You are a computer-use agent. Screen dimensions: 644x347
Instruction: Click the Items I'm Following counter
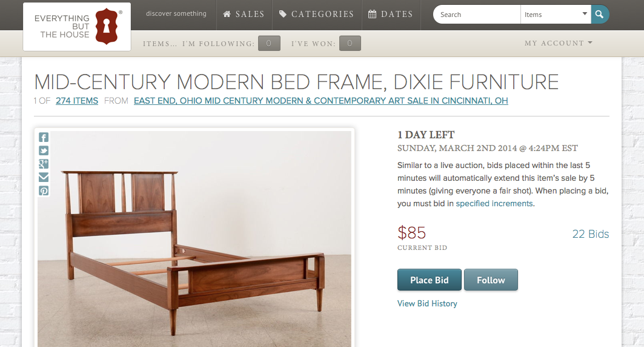click(269, 43)
